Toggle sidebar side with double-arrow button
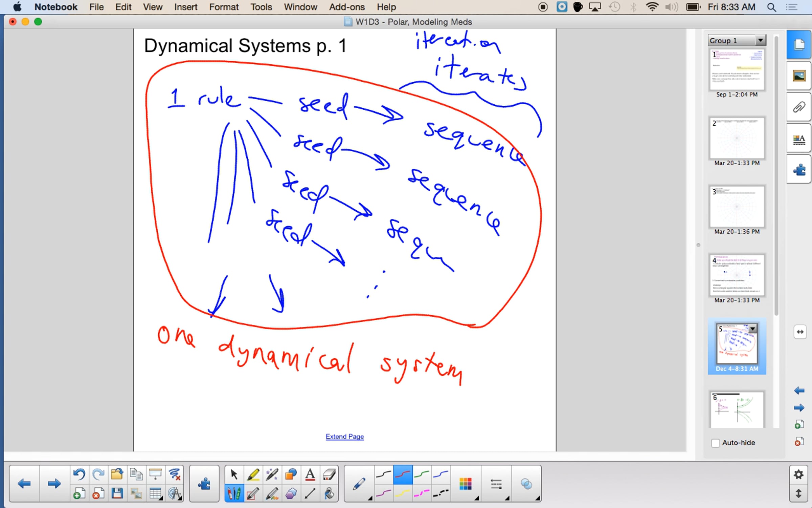This screenshot has height=508, width=812. point(800,332)
